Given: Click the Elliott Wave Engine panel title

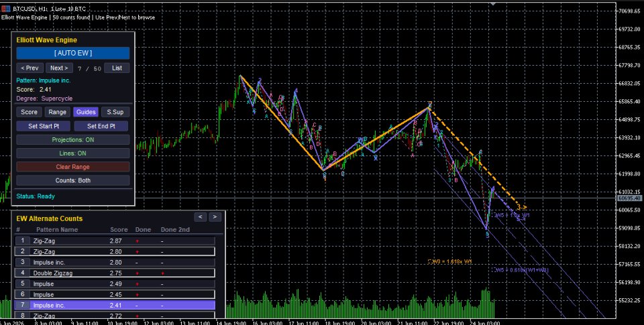Looking at the screenshot, I should 46,40.
